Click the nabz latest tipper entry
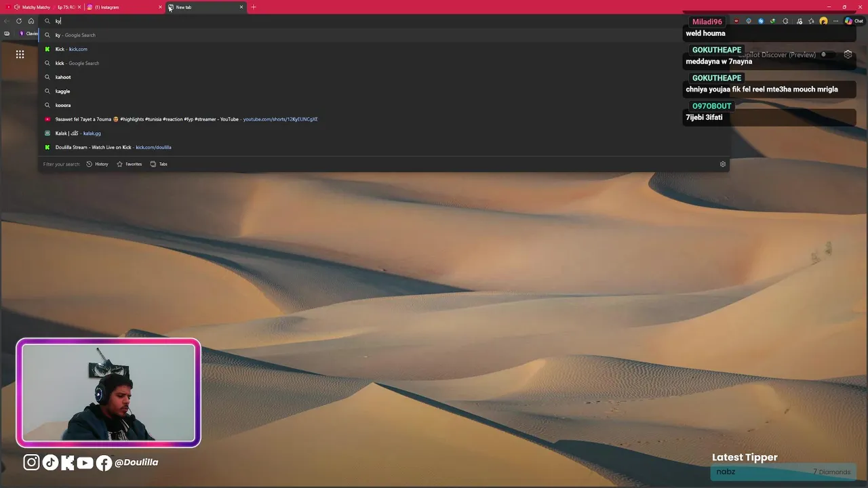This screenshot has width=868, height=488. tap(783, 472)
